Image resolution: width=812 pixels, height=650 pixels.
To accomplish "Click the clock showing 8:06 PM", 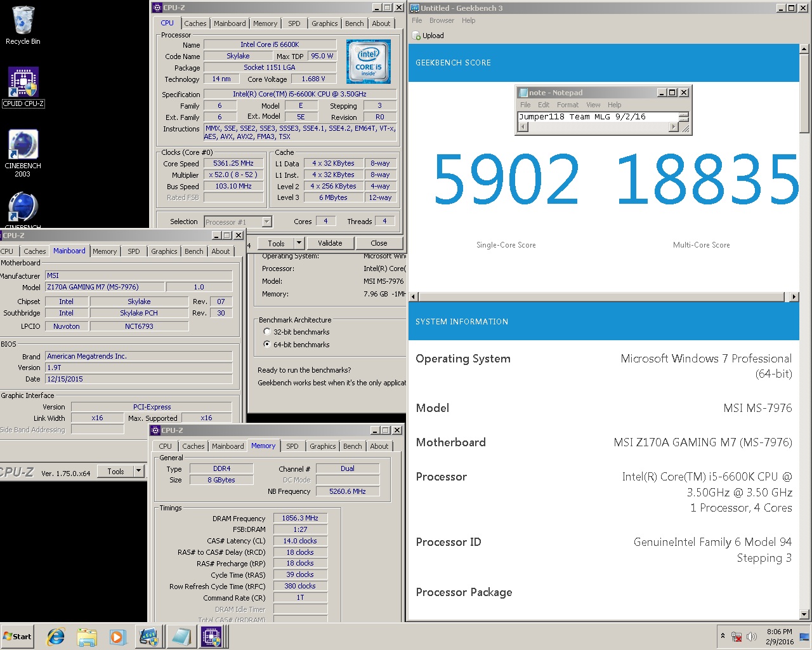I will pyautogui.click(x=779, y=632).
